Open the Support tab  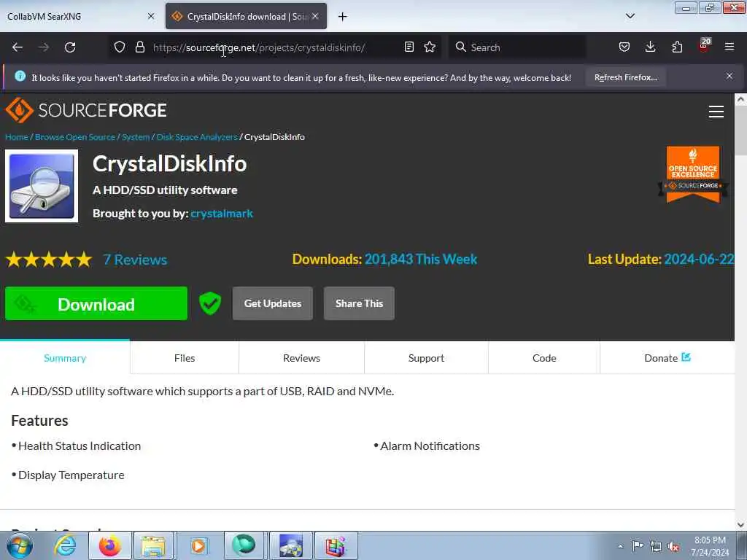(x=426, y=357)
